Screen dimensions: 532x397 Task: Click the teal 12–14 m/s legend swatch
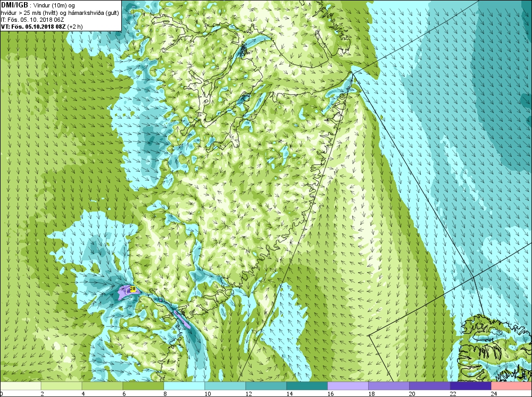point(265,386)
